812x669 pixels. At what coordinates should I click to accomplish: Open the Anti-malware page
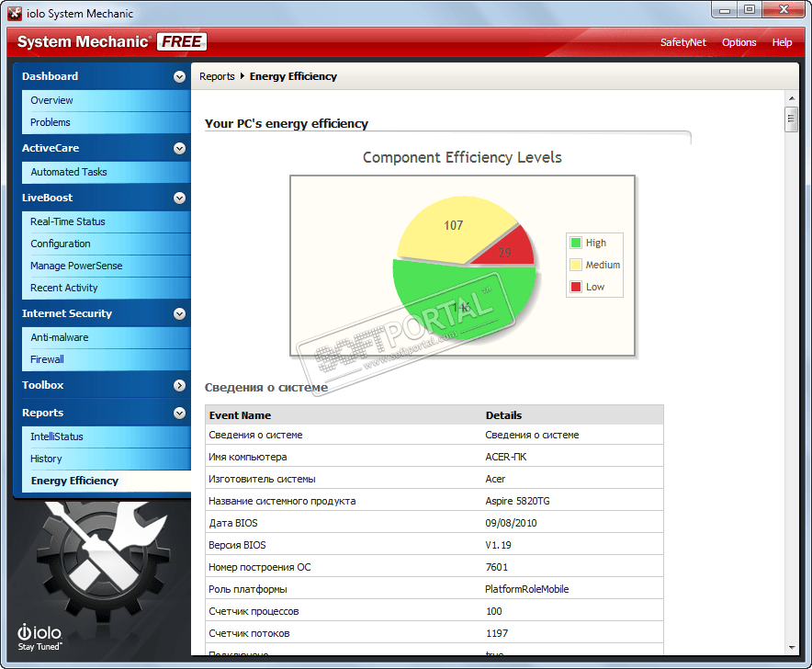pyautogui.click(x=107, y=337)
